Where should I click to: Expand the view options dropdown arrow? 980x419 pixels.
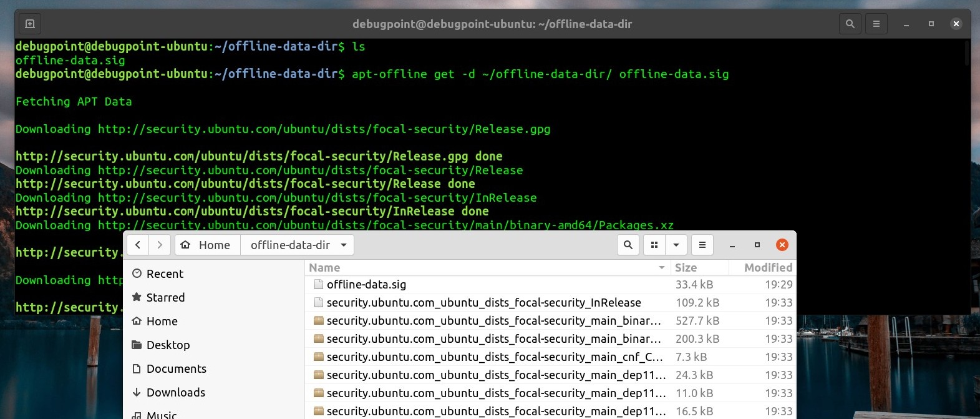(676, 245)
